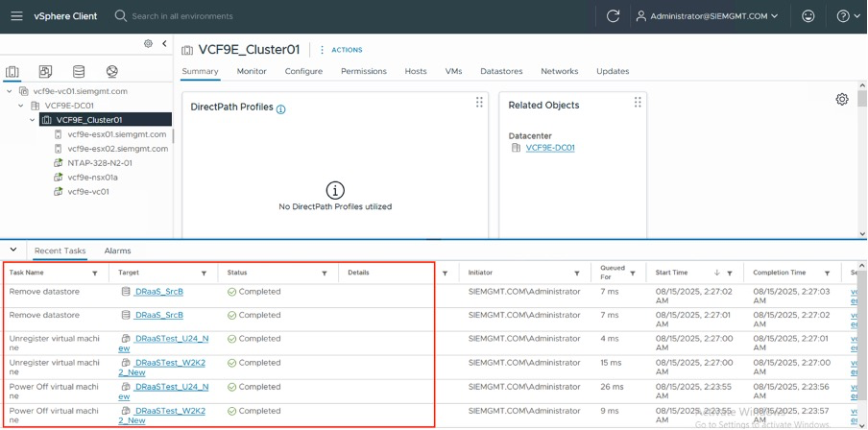
Task: Select Hosts and Clusters inventory view icon
Action: point(12,72)
